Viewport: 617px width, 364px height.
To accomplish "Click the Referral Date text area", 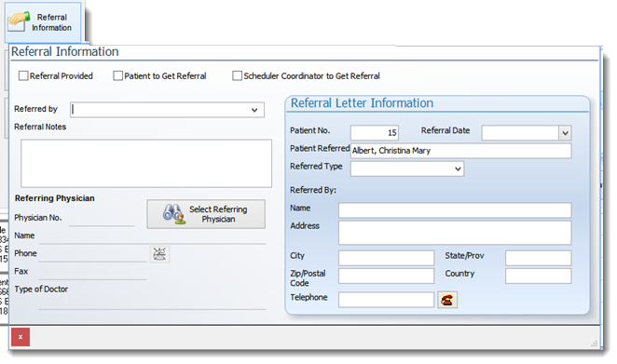I will tap(520, 133).
